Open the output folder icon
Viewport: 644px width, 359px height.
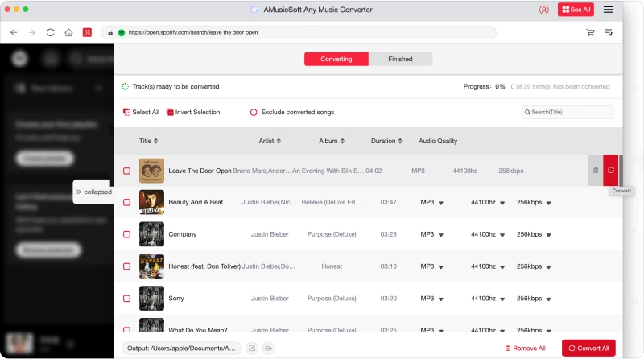pyautogui.click(x=268, y=349)
